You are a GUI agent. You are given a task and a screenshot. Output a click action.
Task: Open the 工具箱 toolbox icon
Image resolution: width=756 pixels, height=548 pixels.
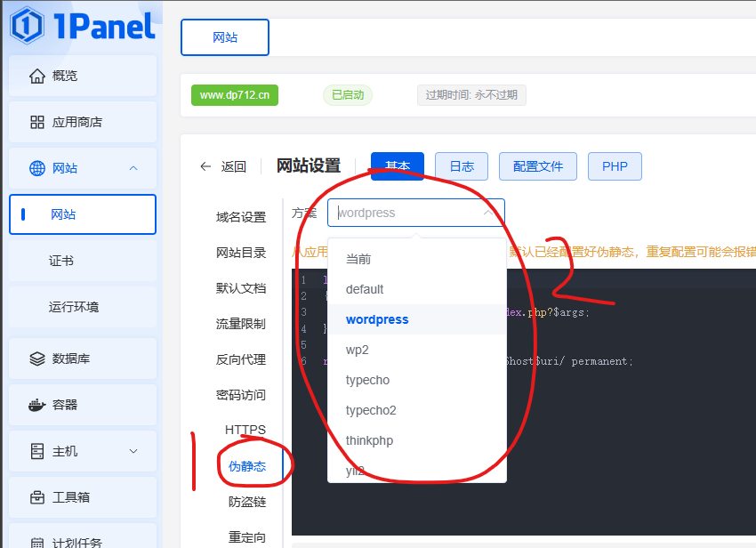(x=36, y=497)
